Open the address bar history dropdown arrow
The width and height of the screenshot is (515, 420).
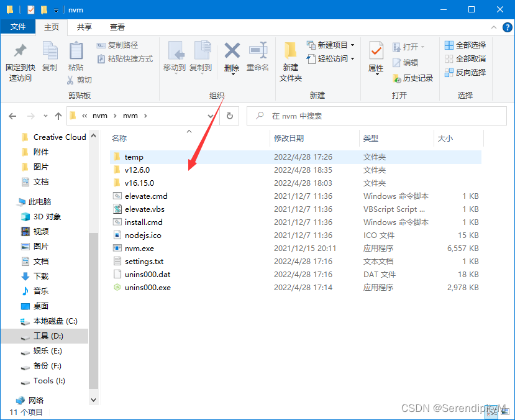click(x=210, y=116)
